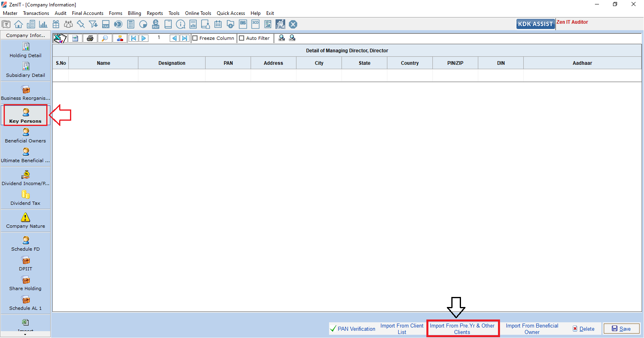
Task: Click the funnel filter toolbar icon
Action: [93, 24]
